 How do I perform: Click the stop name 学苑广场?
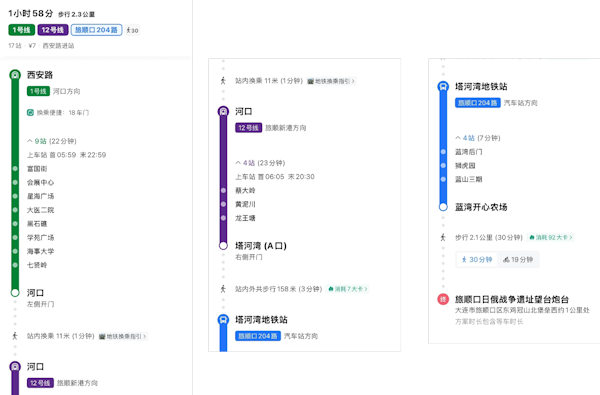tap(40, 237)
